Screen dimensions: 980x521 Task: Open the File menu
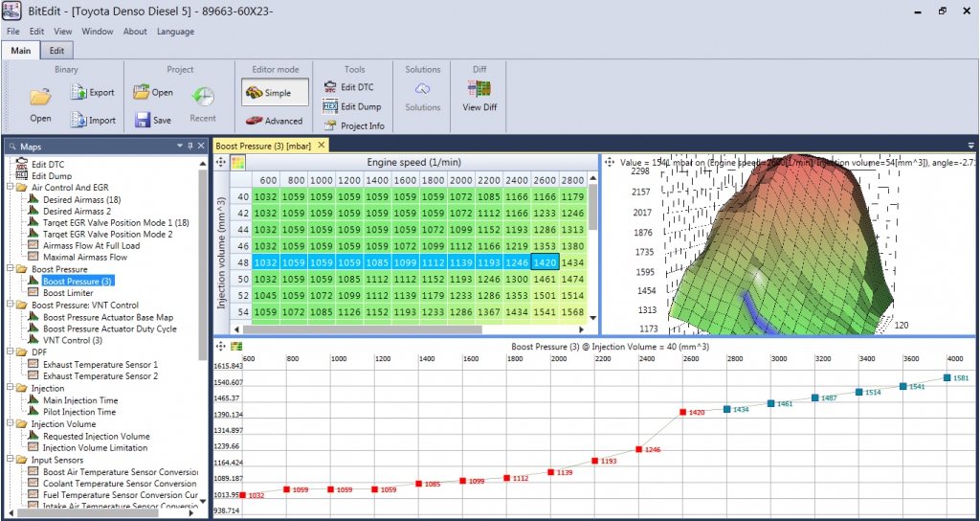coord(13,32)
